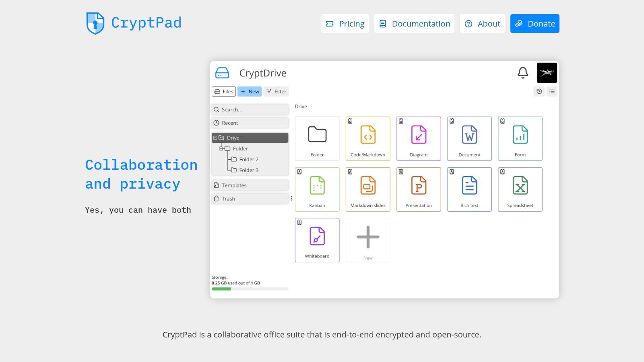Viewport: 644px width, 362px height.
Task: Open Recent in the sidebar
Action: point(250,123)
